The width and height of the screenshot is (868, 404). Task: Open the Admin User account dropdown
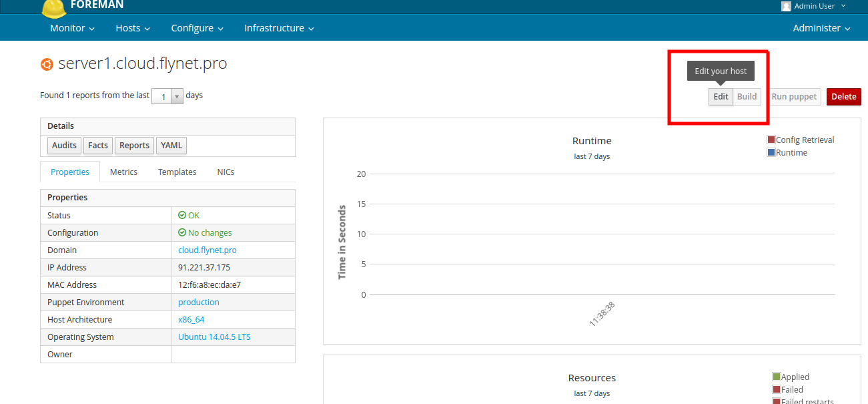pos(814,6)
